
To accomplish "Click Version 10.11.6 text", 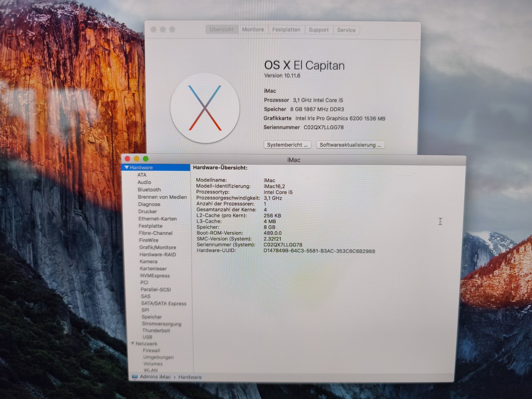I will (282, 76).
